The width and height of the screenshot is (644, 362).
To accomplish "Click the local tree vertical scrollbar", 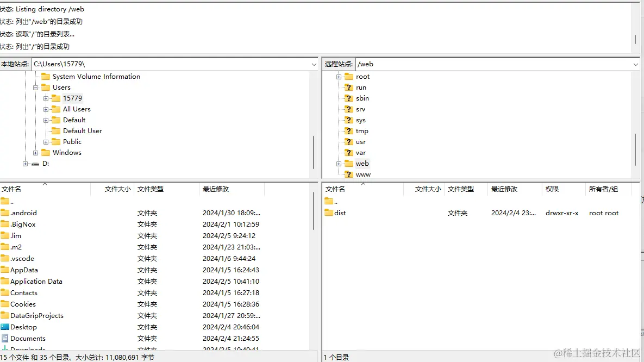I will coord(314,152).
